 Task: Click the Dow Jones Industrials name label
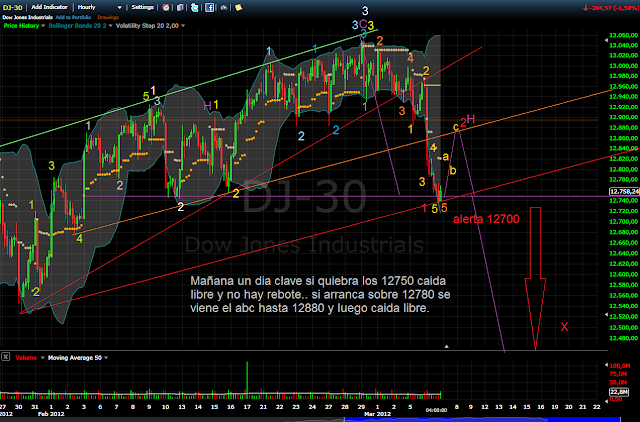click(27, 17)
